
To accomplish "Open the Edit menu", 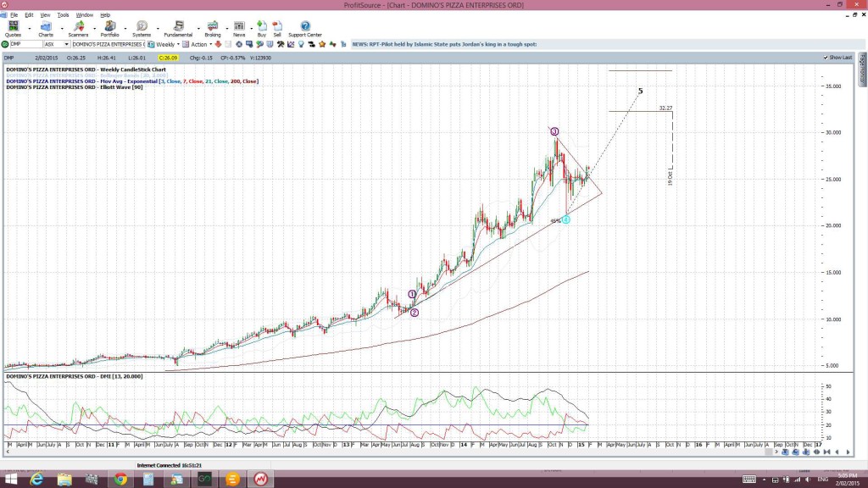I will (x=29, y=15).
